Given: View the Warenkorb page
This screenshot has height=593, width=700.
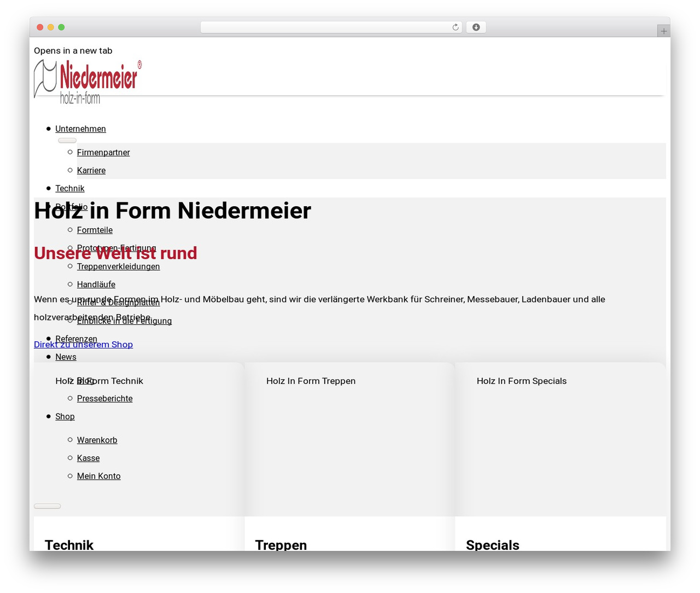Looking at the screenshot, I should [x=97, y=440].
